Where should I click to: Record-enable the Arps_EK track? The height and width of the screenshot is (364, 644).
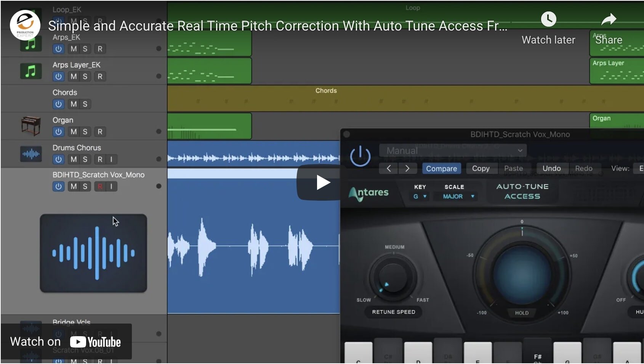100,49
